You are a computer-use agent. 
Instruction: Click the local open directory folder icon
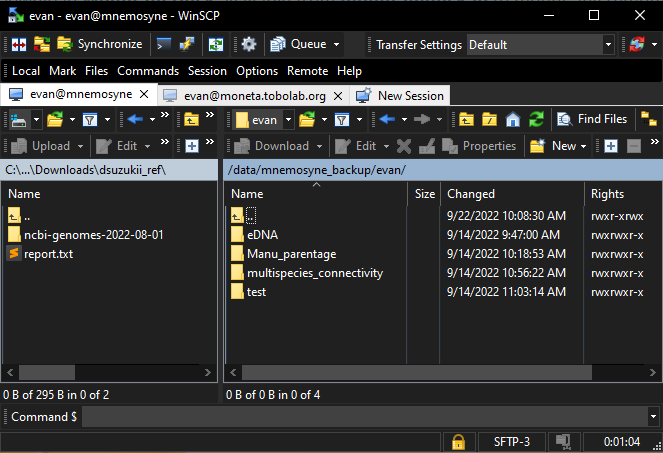pyautogui.click(x=55, y=120)
